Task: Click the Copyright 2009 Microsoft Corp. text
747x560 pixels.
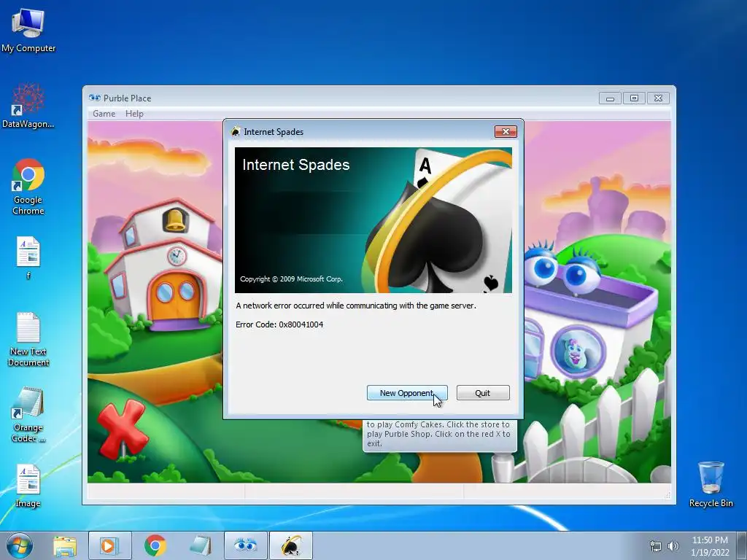Action: click(x=291, y=279)
